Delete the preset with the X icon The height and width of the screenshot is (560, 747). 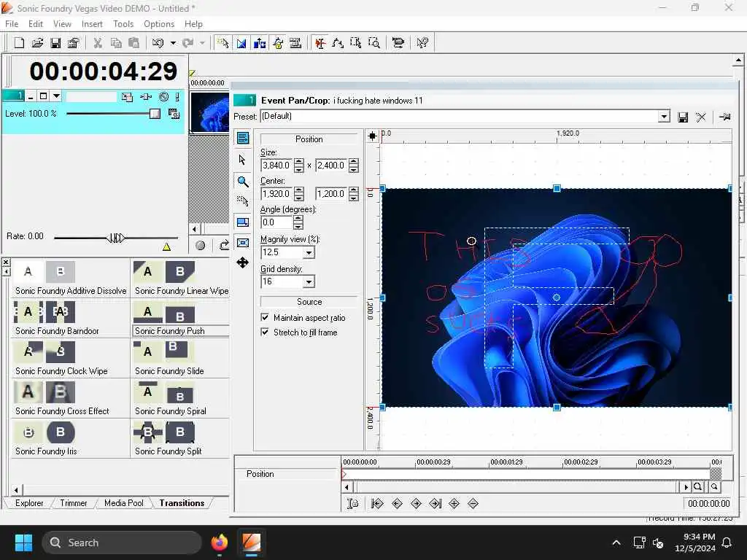[700, 117]
